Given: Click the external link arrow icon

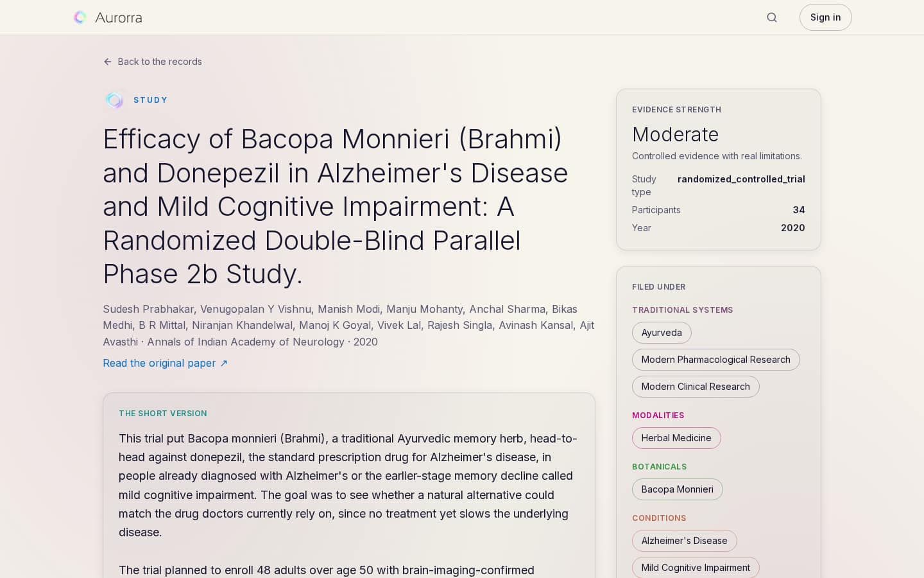Looking at the screenshot, I should (224, 363).
